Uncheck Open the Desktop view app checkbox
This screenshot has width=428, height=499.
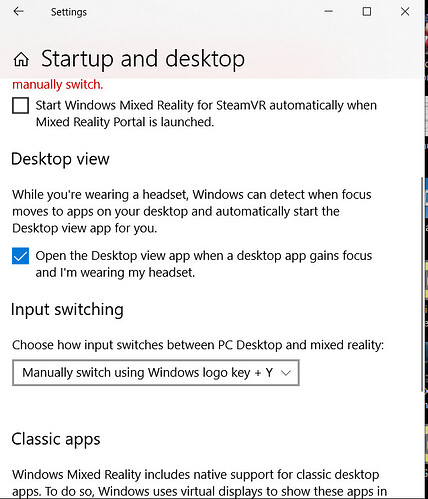click(x=20, y=256)
